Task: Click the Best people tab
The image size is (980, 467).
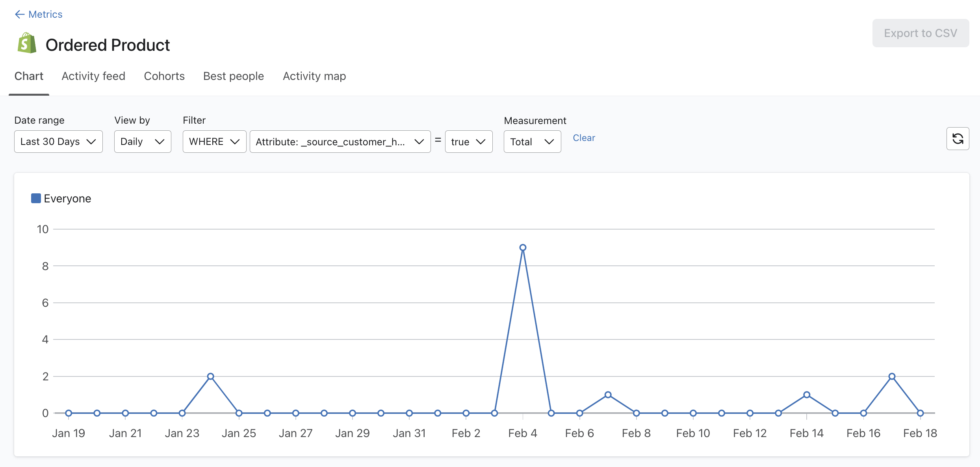Action: click(x=233, y=76)
